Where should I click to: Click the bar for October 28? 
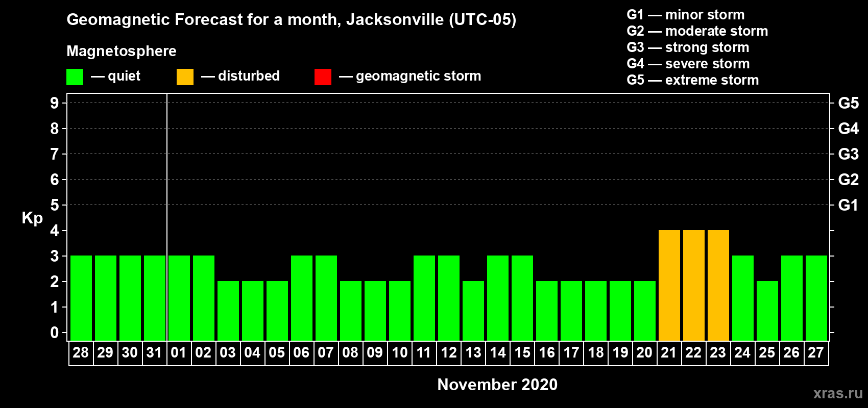[x=81, y=298]
